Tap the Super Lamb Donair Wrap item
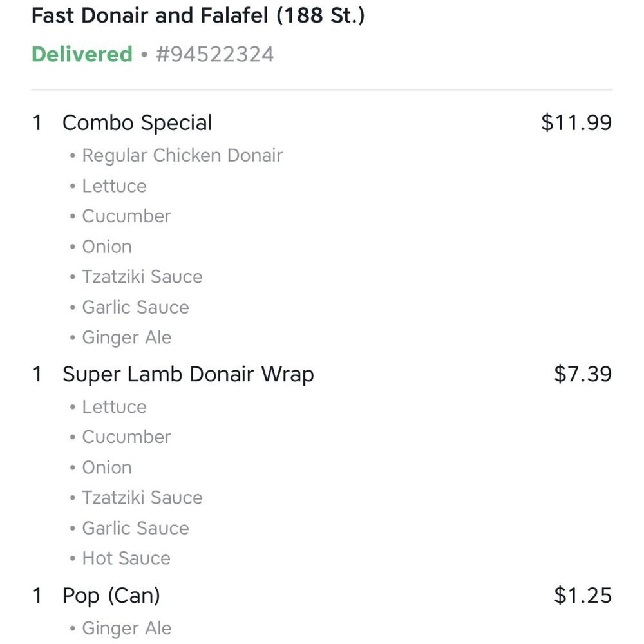 188,374
